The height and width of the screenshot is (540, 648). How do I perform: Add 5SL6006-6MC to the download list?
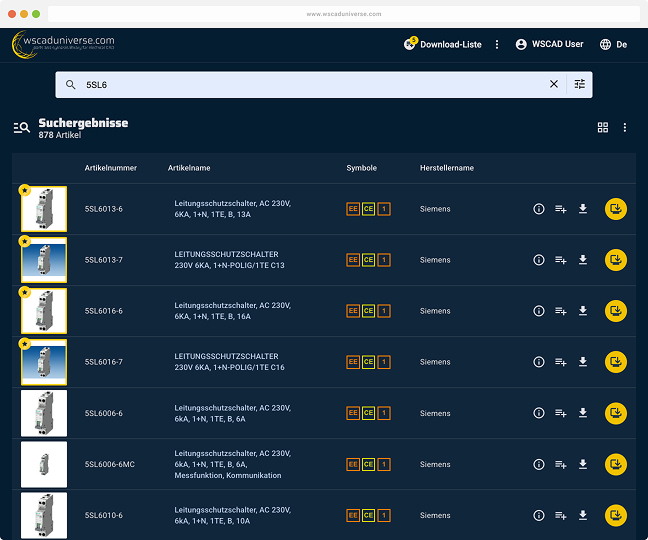click(560, 464)
